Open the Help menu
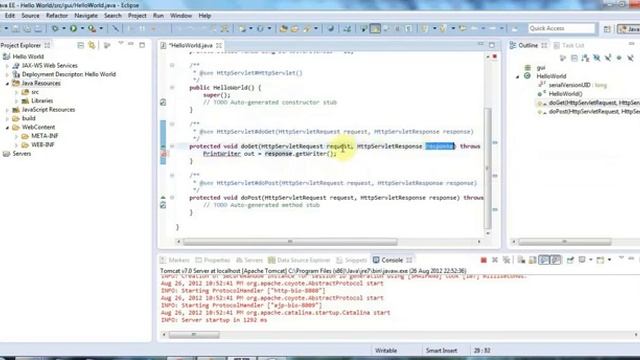Viewport: 640px width, 360px height. click(204, 16)
